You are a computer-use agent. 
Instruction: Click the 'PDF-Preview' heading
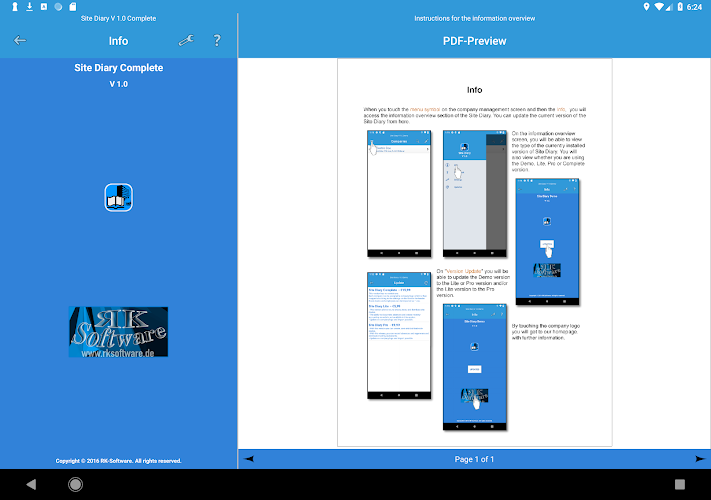pos(474,41)
